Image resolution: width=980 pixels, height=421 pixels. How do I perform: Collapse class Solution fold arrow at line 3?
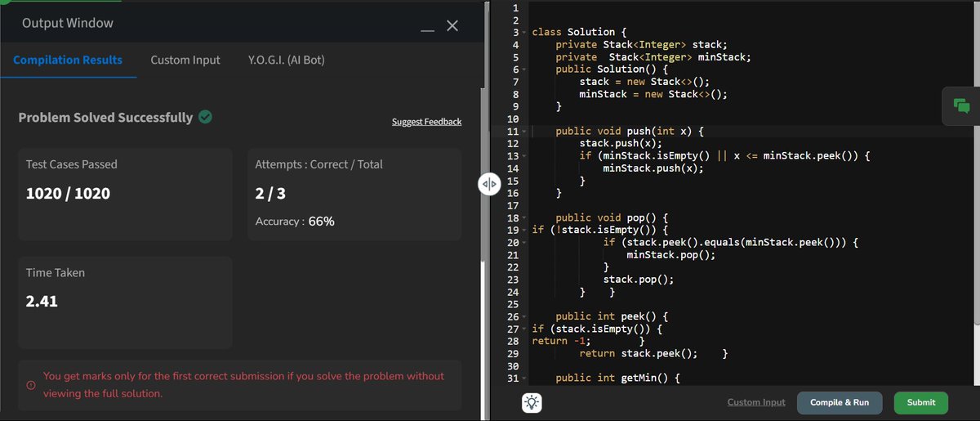(524, 33)
